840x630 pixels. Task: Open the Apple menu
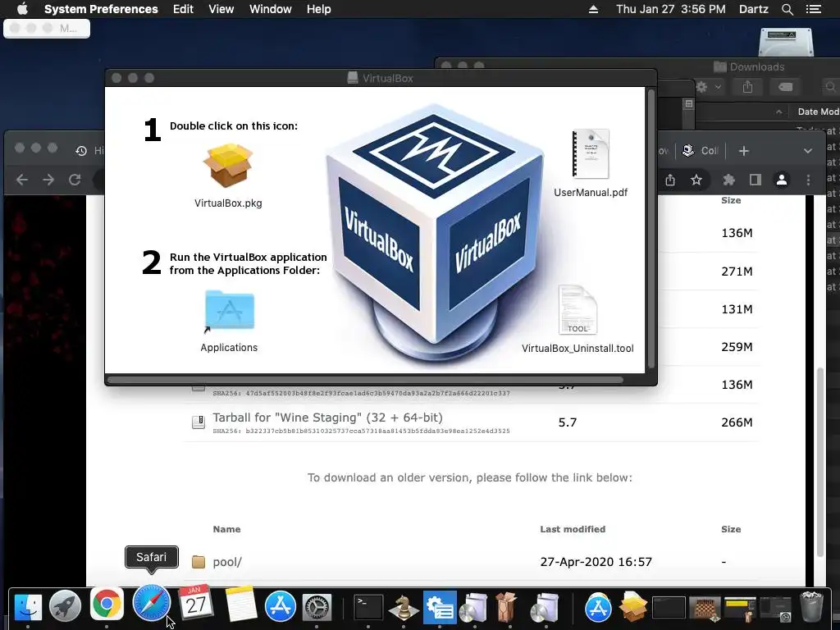[x=22, y=9]
